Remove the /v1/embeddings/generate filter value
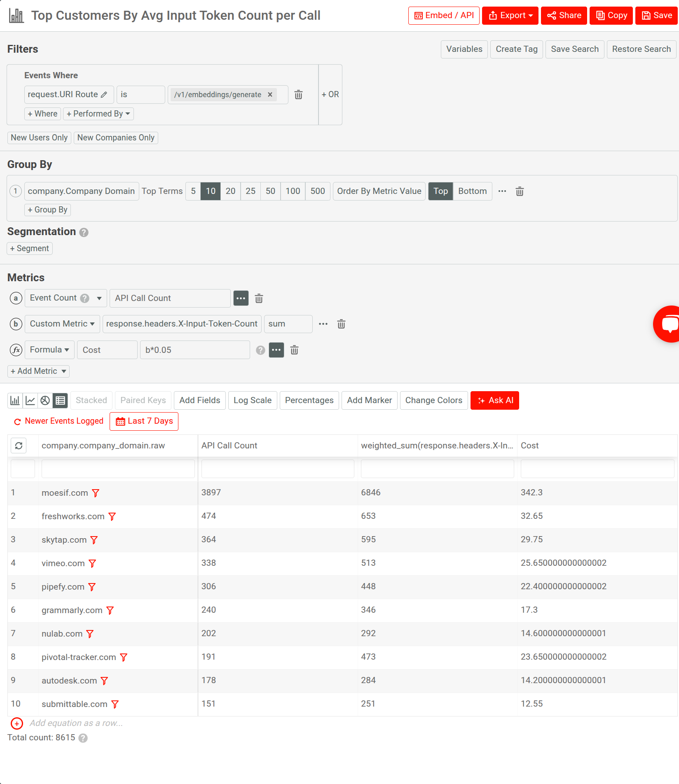This screenshot has width=679, height=784. (270, 94)
